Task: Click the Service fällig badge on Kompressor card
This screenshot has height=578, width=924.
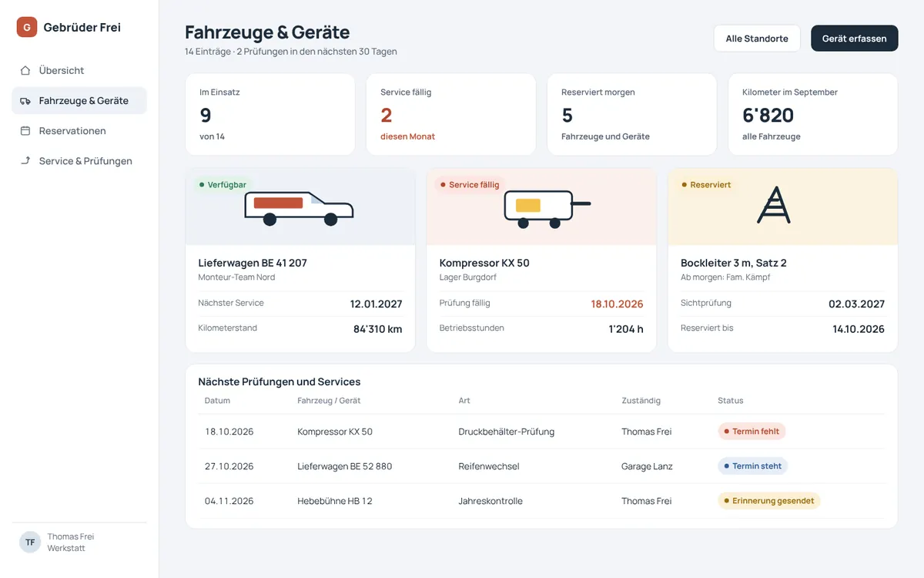Action: [470, 185]
